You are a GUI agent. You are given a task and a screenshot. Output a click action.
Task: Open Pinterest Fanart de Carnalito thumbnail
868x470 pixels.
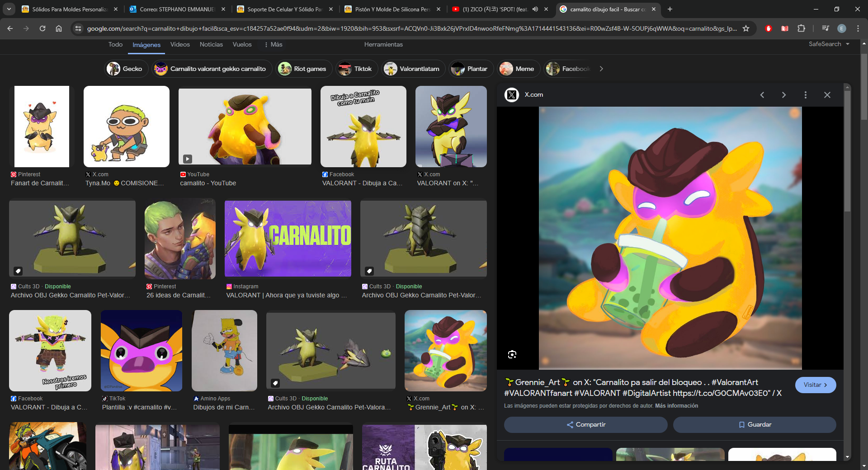click(x=42, y=127)
